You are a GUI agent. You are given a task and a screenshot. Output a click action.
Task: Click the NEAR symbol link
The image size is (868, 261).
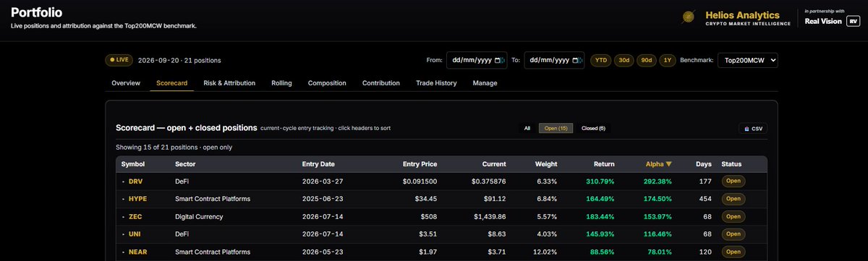tap(137, 252)
